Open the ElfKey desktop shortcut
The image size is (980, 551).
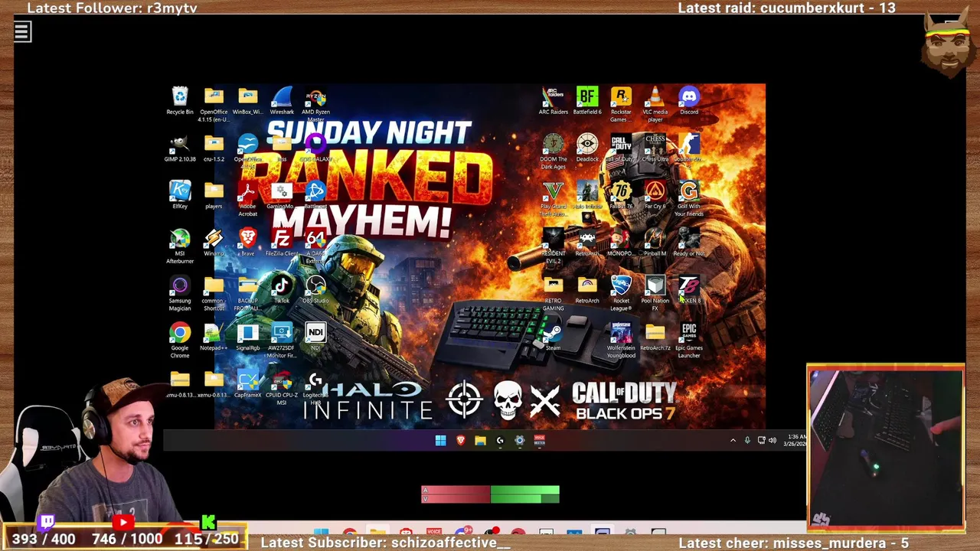[180, 195]
